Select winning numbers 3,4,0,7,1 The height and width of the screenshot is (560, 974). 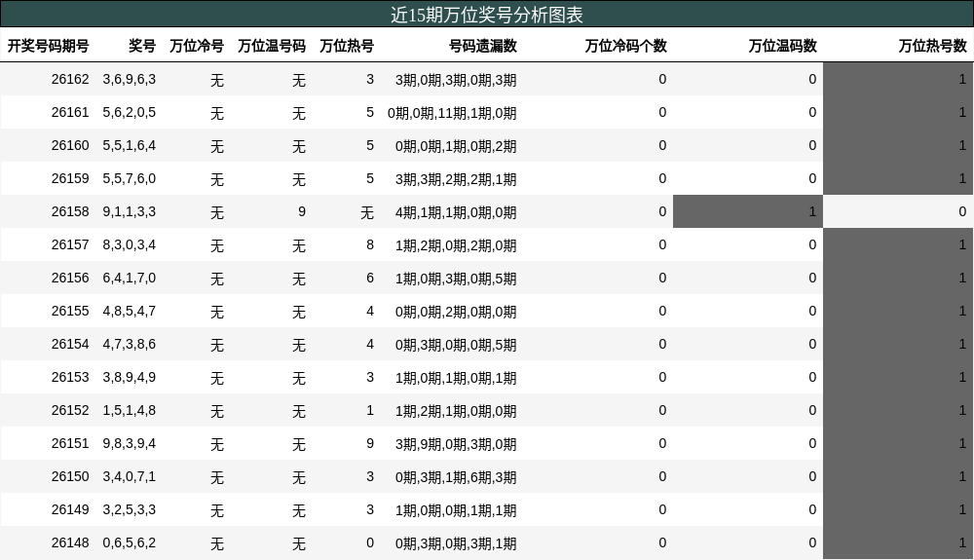point(130,477)
